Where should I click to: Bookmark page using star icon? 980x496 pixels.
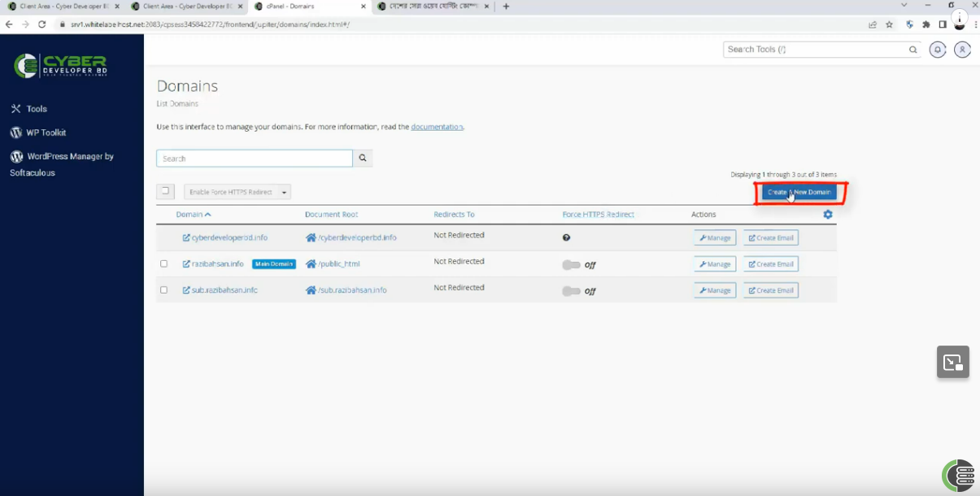[x=890, y=24]
